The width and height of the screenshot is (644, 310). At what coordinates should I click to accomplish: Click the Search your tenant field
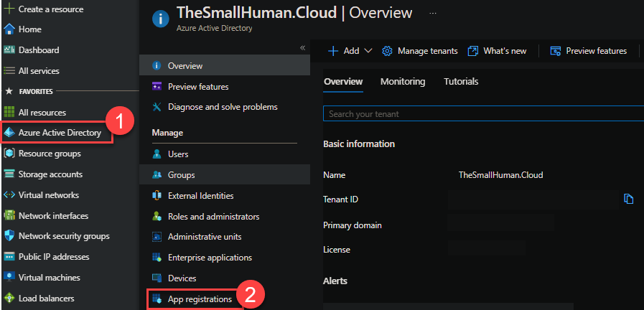coord(477,113)
